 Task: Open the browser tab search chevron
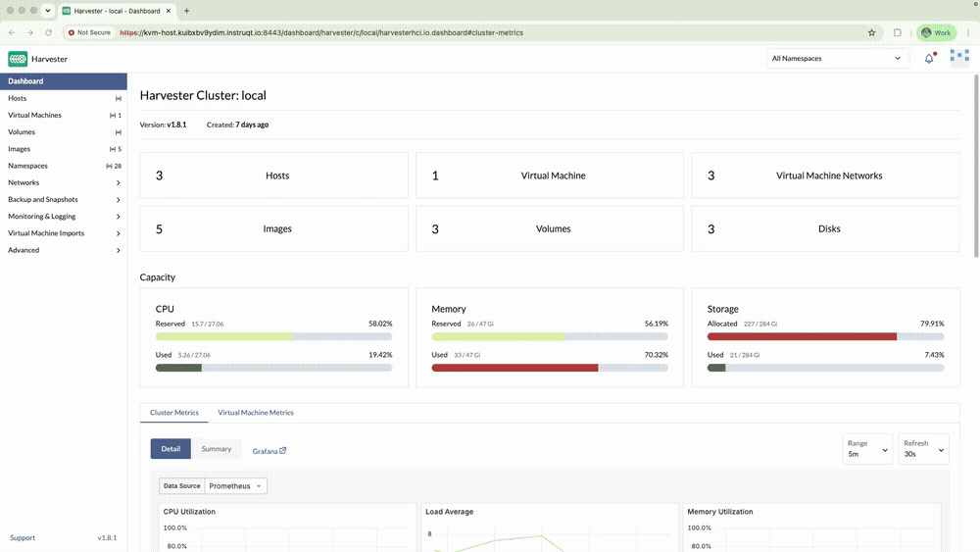47,11
